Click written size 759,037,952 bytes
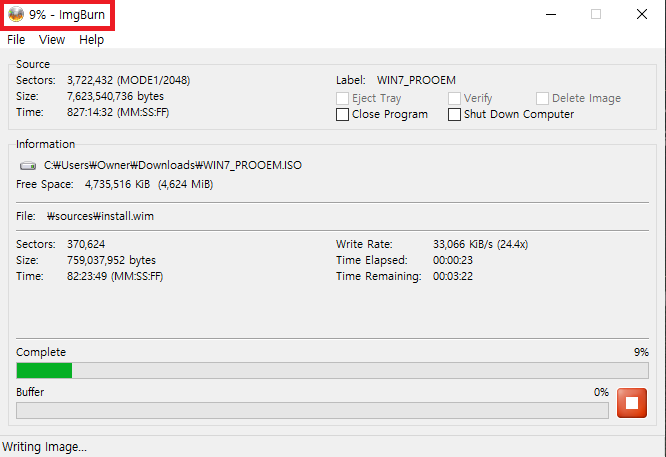Image resolution: width=666 pixels, height=457 pixels. [111, 260]
